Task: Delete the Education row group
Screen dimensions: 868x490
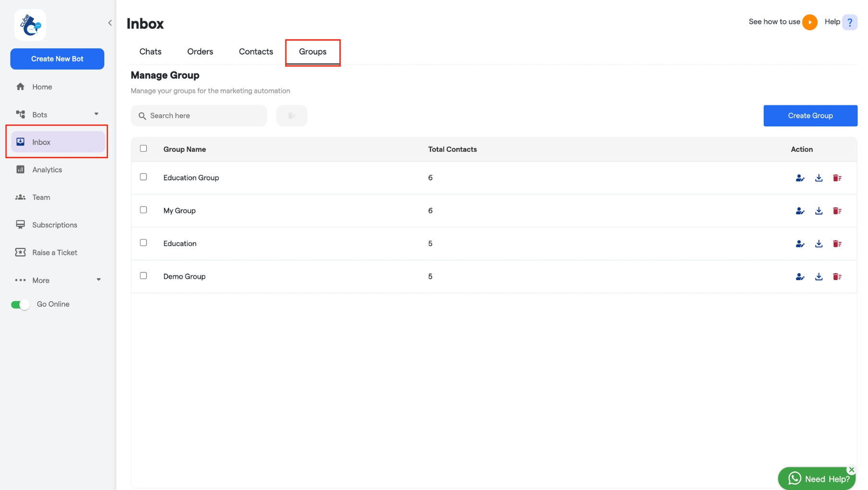Action: pos(837,244)
